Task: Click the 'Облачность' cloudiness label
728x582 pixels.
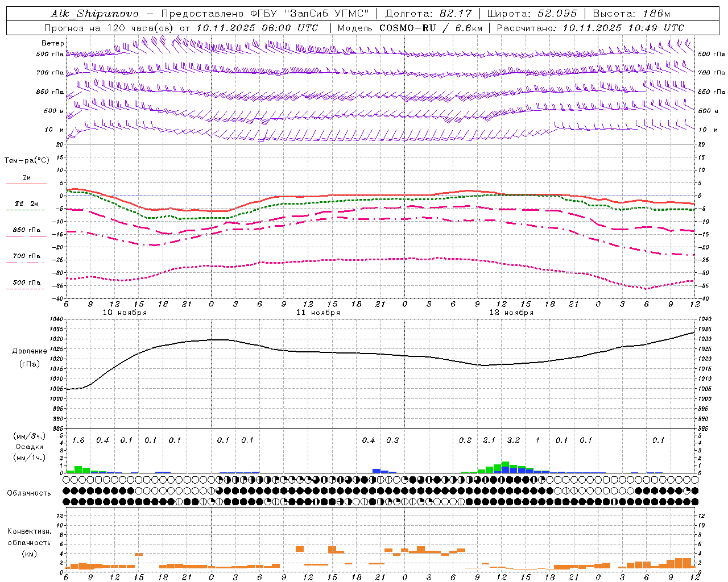Action: pyautogui.click(x=29, y=493)
